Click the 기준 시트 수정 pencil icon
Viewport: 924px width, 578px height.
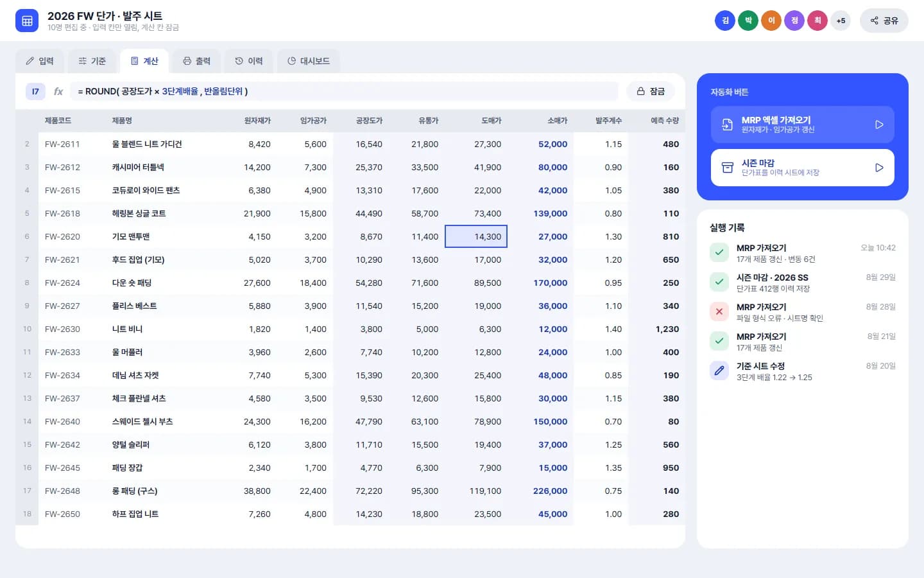coord(719,371)
